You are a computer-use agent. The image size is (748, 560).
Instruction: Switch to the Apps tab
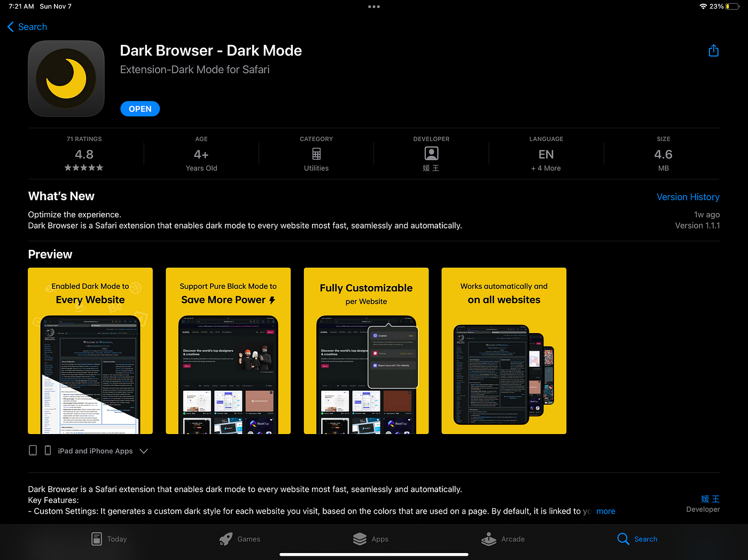[370, 539]
